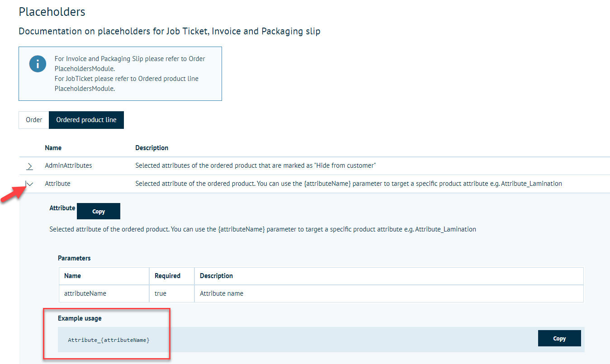Expand the AdminAttributes row chevron
Screen dimensions: 610x364
pos(29,166)
